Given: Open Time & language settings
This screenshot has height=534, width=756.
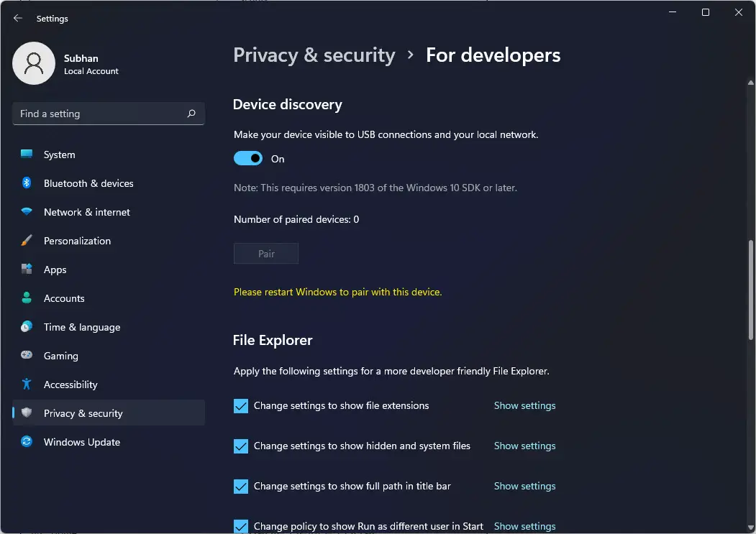Looking at the screenshot, I should pyautogui.click(x=109, y=327).
